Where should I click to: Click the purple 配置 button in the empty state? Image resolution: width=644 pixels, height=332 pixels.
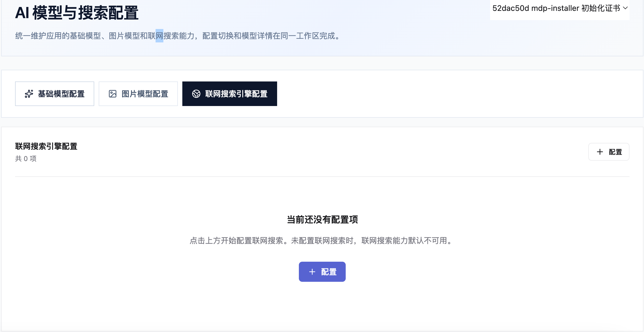[322, 272]
